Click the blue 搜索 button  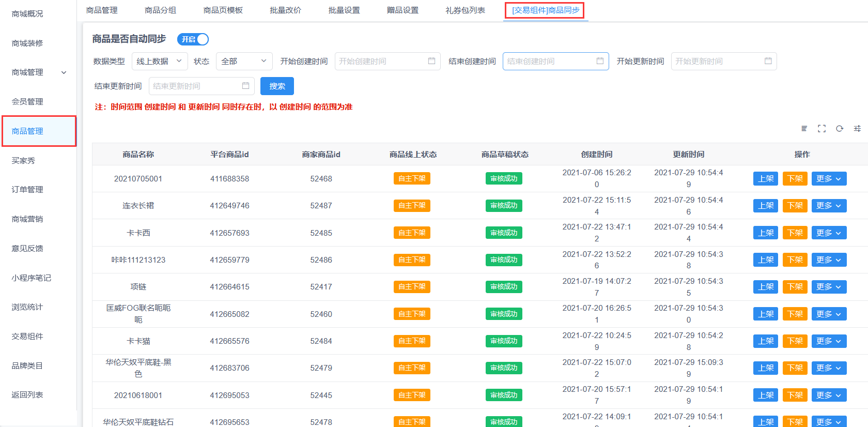click(277, 86)
